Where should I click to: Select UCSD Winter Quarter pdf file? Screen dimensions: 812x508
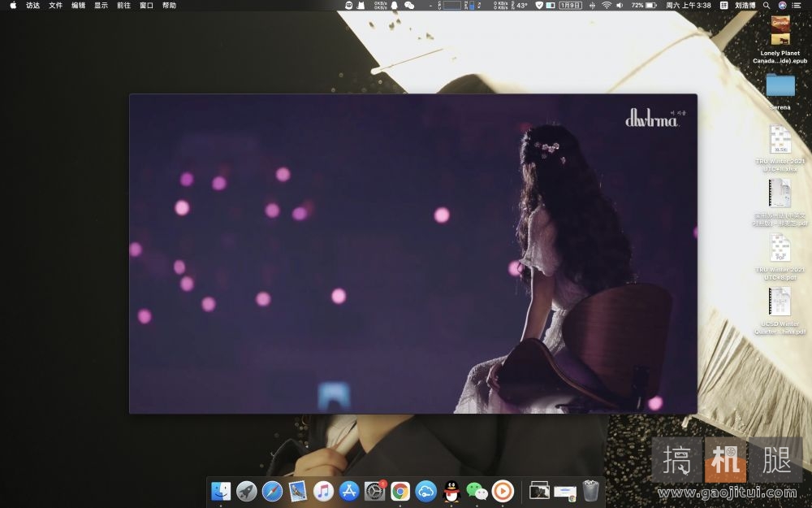(780, 311)
